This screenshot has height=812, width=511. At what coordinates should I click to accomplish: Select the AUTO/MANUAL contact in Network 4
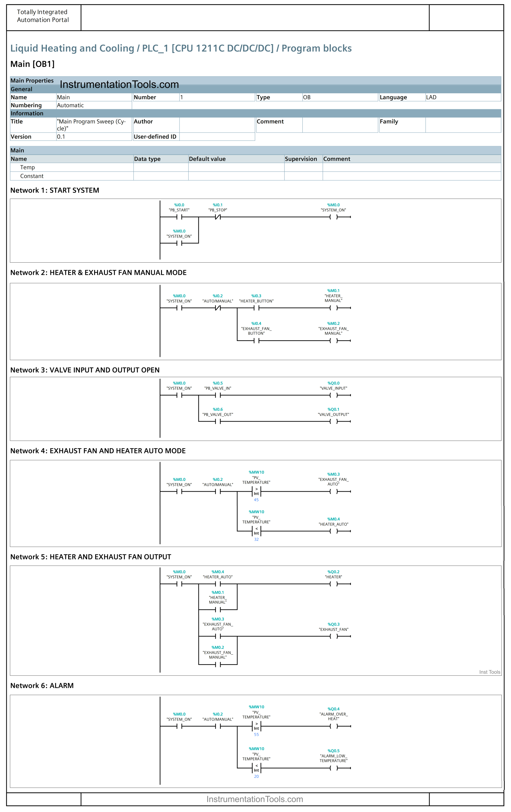click(218, 491)
